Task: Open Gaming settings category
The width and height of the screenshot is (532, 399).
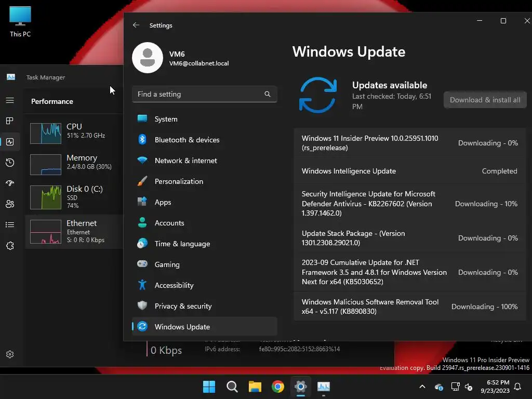Action: pyautogui.click(x=205, y=264)
